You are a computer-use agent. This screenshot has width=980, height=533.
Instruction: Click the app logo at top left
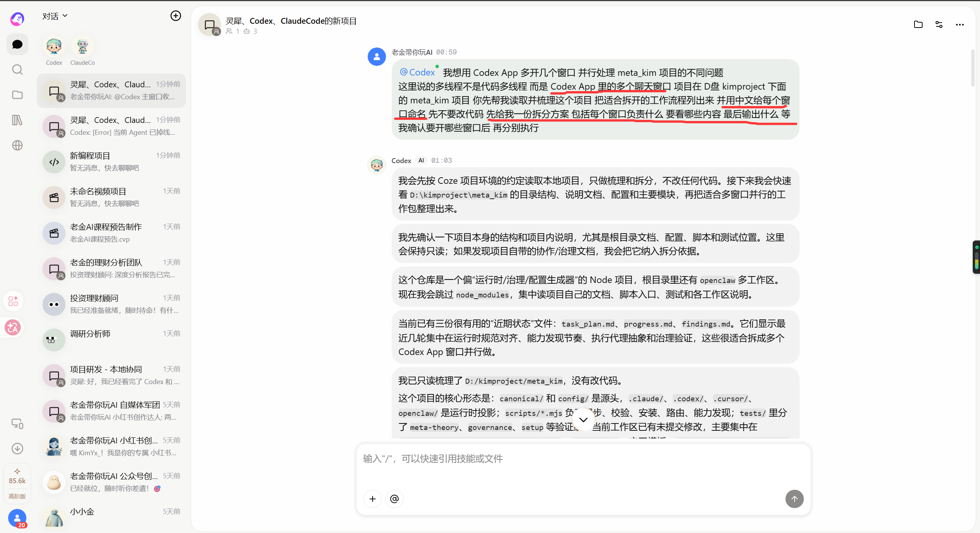pyautogui.click(x=17, y=18)
